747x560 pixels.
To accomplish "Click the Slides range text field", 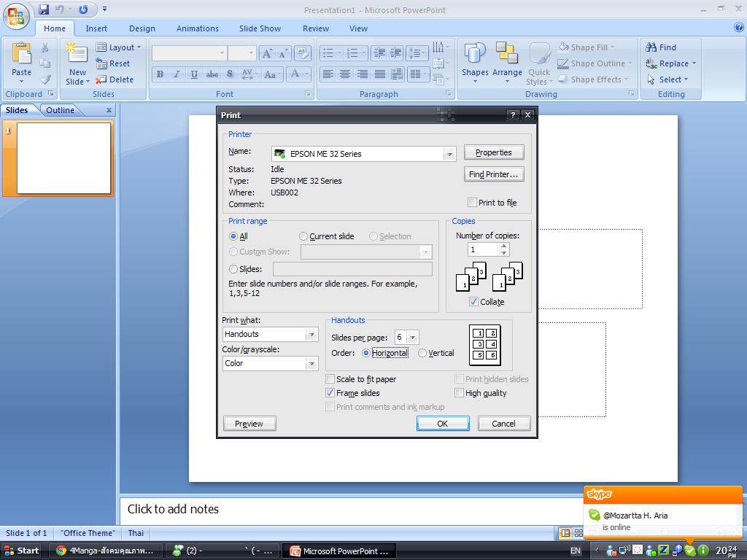I will (352, 269).
